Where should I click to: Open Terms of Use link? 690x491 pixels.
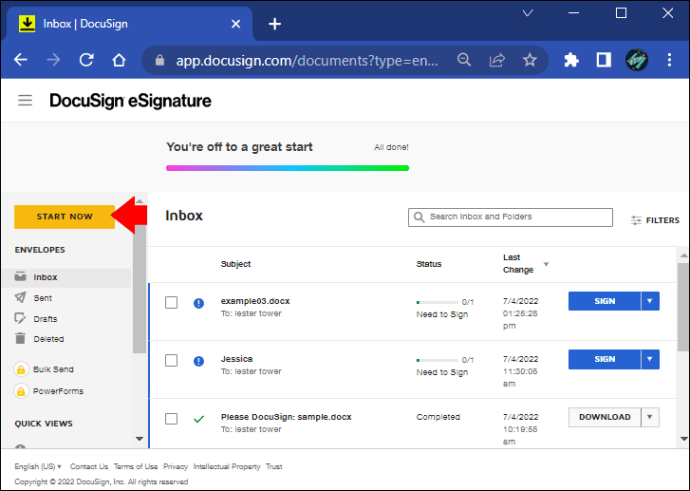[x=136, y=466]
